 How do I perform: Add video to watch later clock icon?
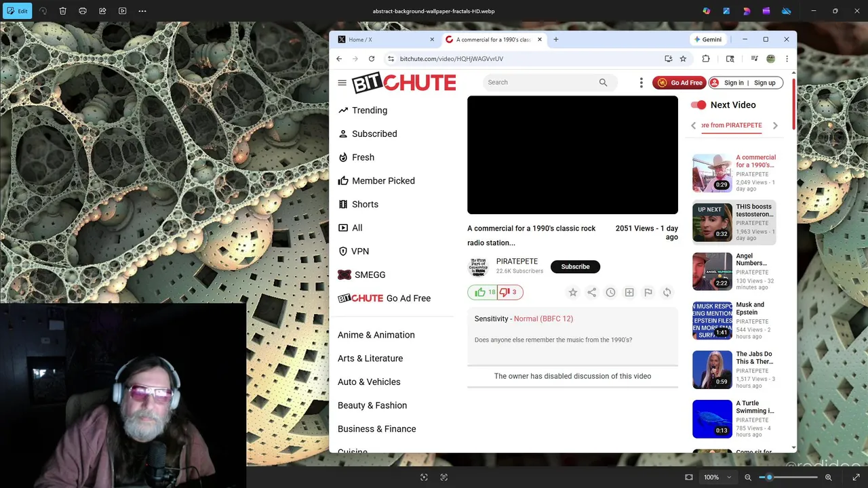click(x=610, y=292)
